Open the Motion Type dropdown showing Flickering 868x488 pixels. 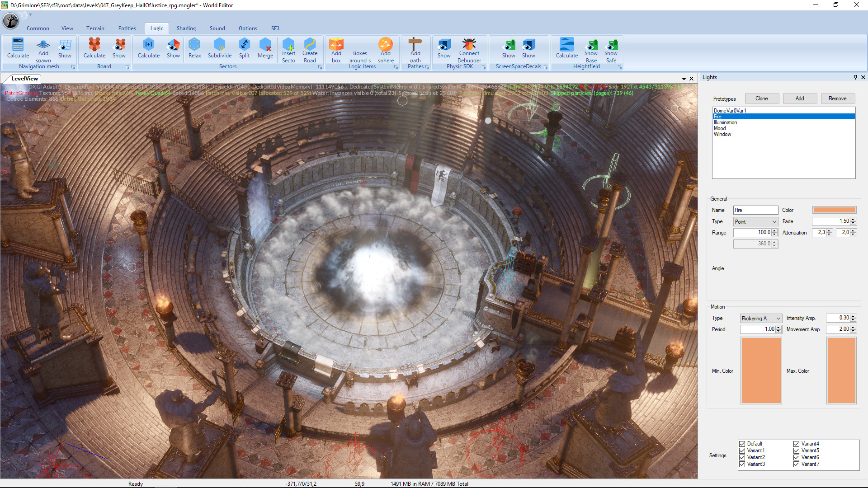coord(760,318)
